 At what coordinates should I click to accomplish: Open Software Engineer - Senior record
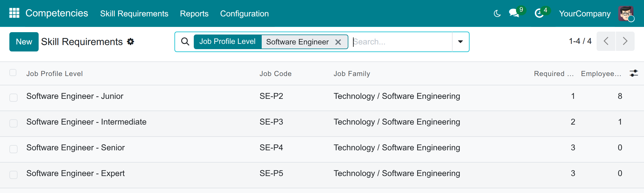76,148
